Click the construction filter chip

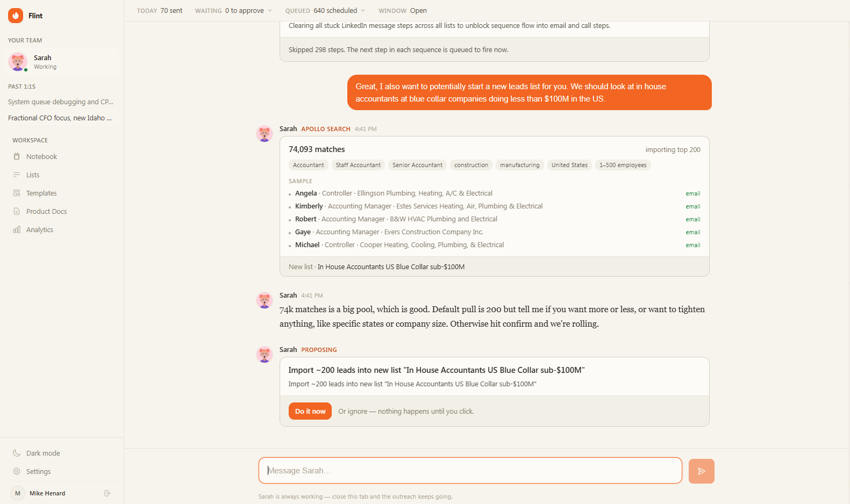tap(471, 165)
